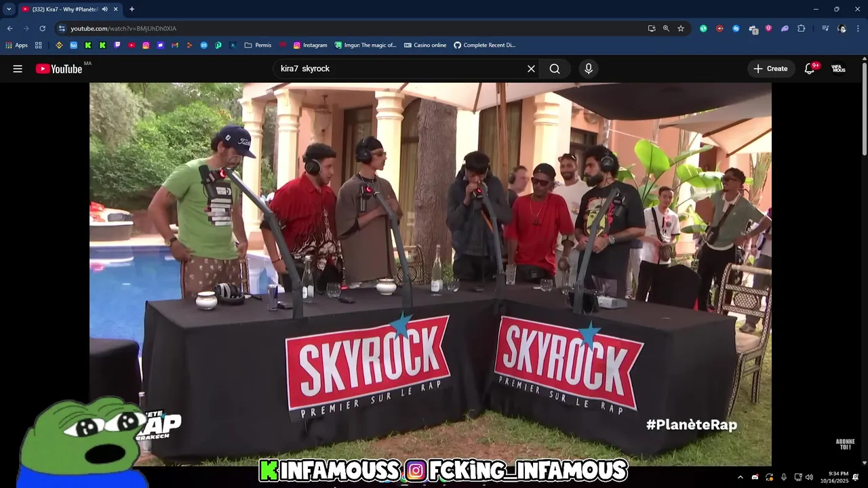Go to the YouTube home logo
Screen dimensions: 868x488
[59, 68]
